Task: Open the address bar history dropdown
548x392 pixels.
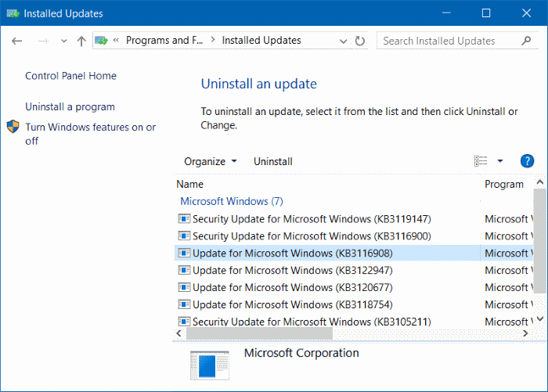Action: [x=343, y=41]
